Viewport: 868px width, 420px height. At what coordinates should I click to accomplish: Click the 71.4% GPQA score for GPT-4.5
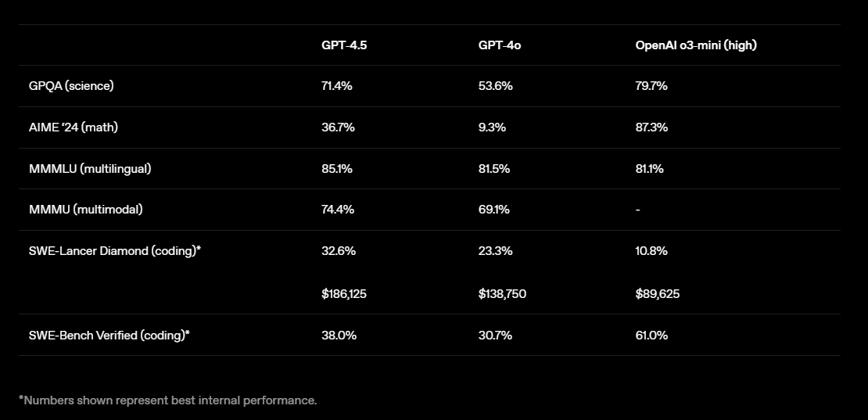(337, 86)
